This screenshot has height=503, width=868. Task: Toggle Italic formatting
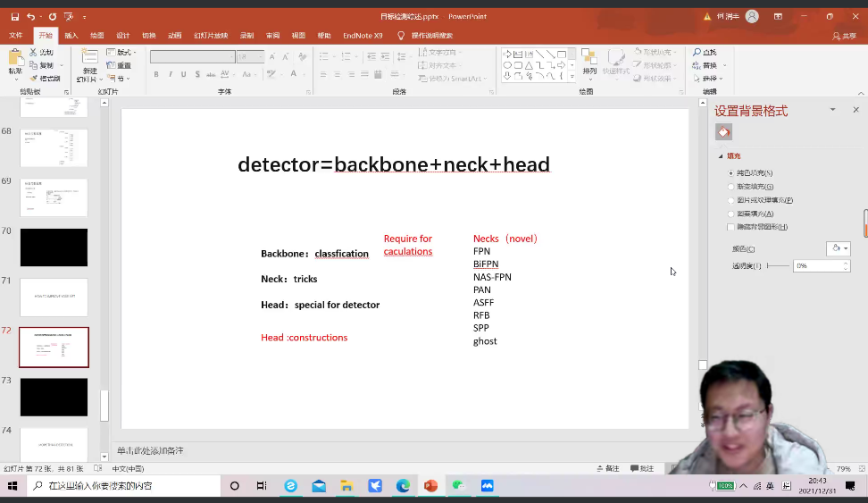point(170,74)
